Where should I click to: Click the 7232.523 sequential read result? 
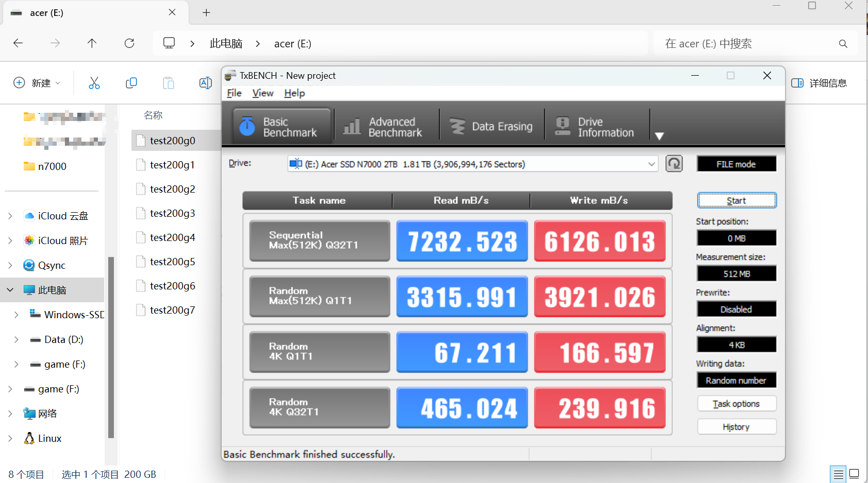click(462, 241)
